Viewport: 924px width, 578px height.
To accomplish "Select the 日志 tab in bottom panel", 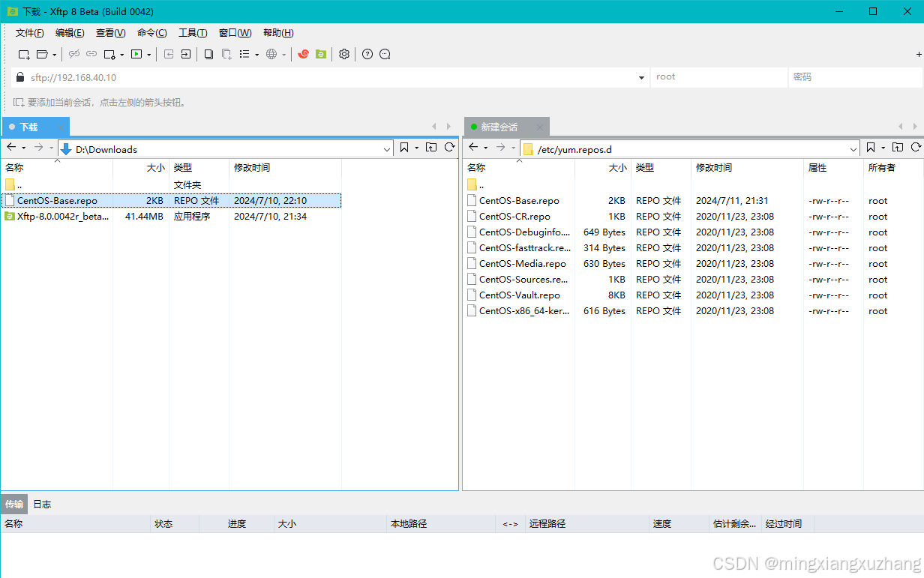I will (x=42, y=505).
